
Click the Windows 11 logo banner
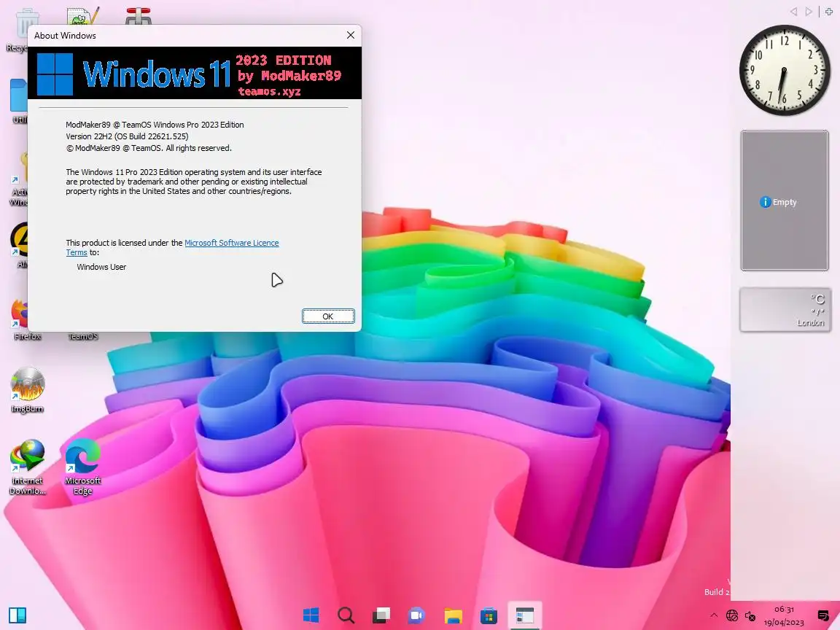tap(195, 73)
